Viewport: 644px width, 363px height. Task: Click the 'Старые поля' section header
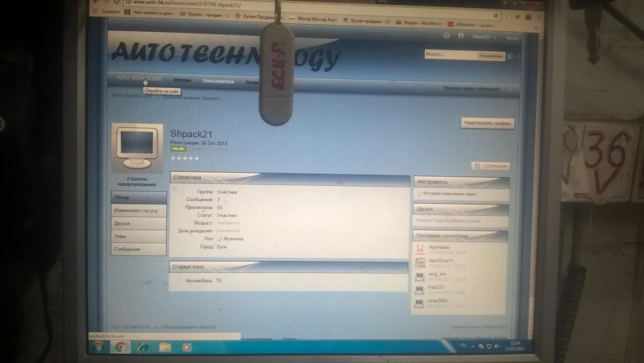click(x=289, y=267)
